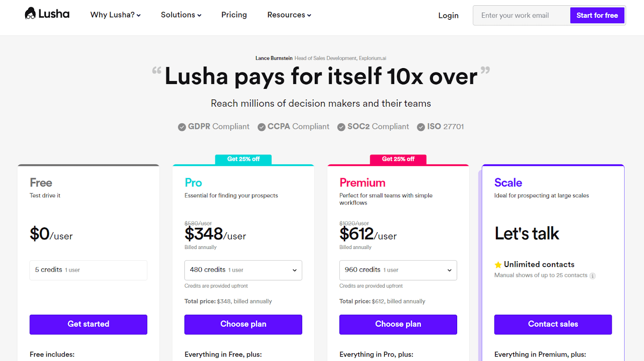Open the Solutions dropdown menu

point(181,15)
